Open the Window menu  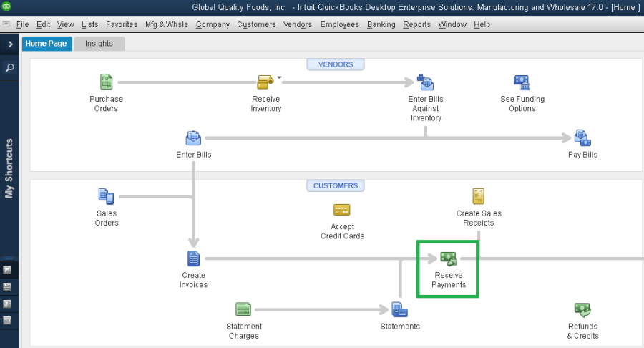pyautogui.click(x=452, y=24)
